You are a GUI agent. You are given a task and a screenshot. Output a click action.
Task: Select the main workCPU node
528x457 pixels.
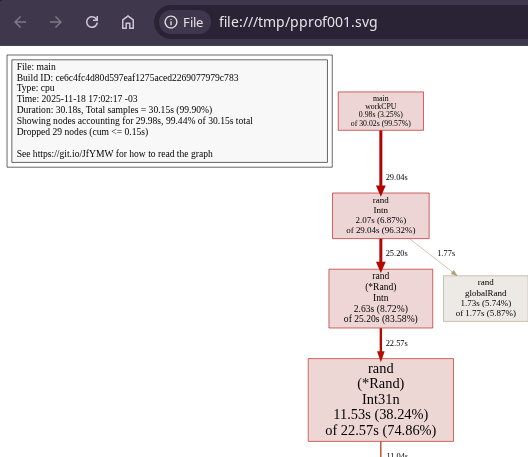coord(381,111)
